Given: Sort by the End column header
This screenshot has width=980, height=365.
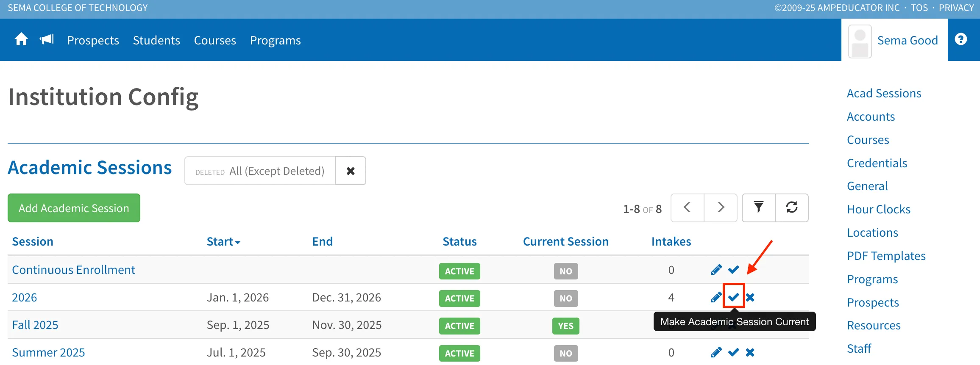Looking at the screenshot, I should [323, 241].
